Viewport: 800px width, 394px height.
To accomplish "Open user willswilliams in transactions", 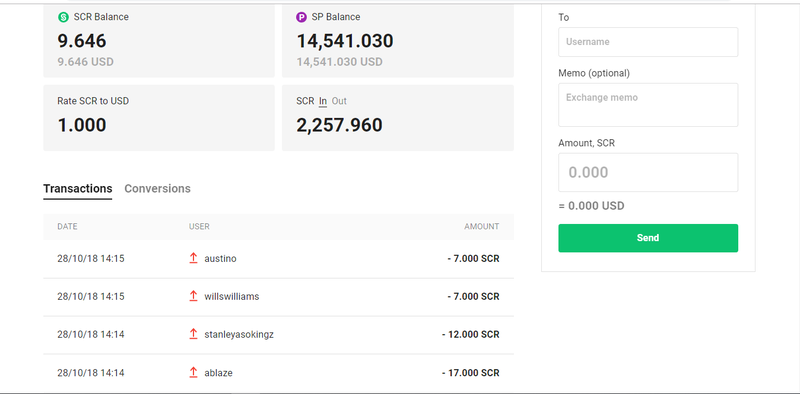I will (232, 297).
